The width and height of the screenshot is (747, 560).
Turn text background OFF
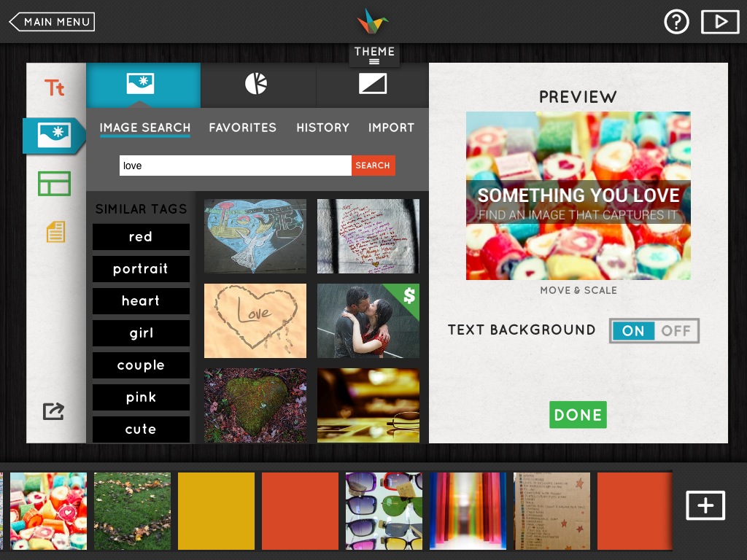click(x=676, y=330)
